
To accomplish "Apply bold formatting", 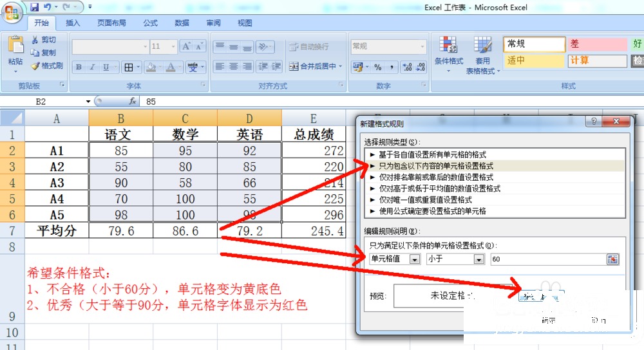I will [x=79, y=67].
